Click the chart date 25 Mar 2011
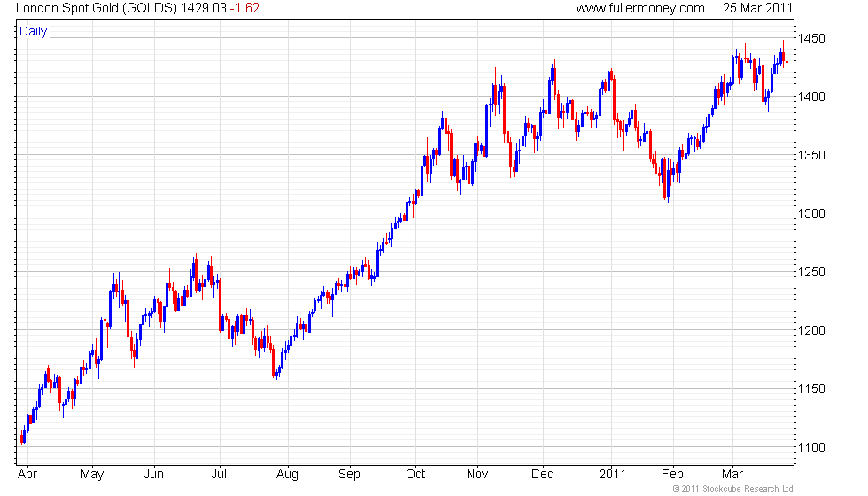Screen dimensions: 868x496 click(758, 8)
